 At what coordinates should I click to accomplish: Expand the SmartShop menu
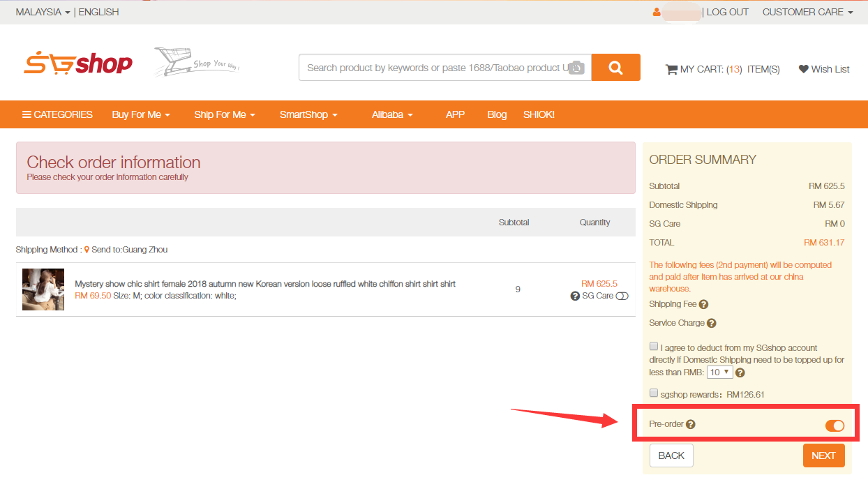308,114
